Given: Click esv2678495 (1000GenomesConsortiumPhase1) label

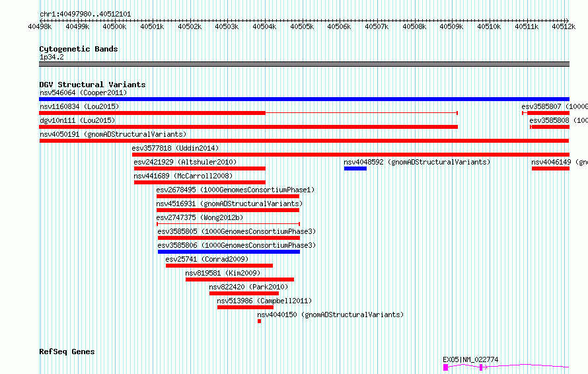Looking at the screenshot, I should click(x=235, y=190).
